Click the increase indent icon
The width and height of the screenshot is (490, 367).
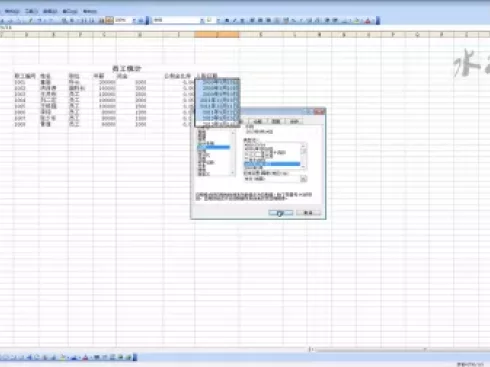[335, 21]
